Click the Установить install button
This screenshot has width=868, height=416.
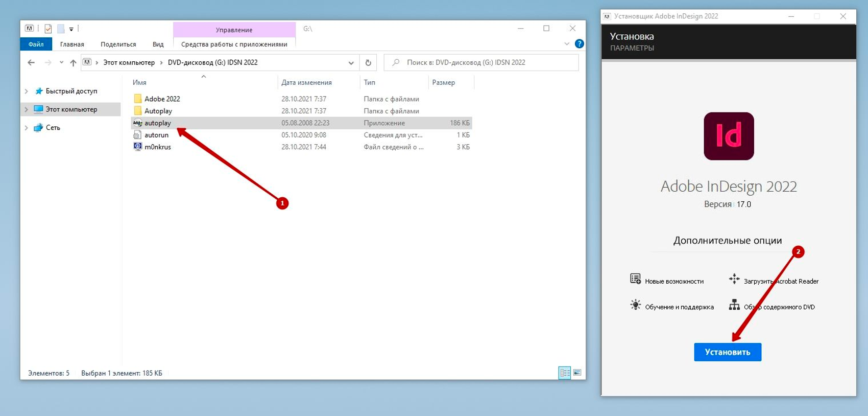pyautogui.click(x=728, y=352)
